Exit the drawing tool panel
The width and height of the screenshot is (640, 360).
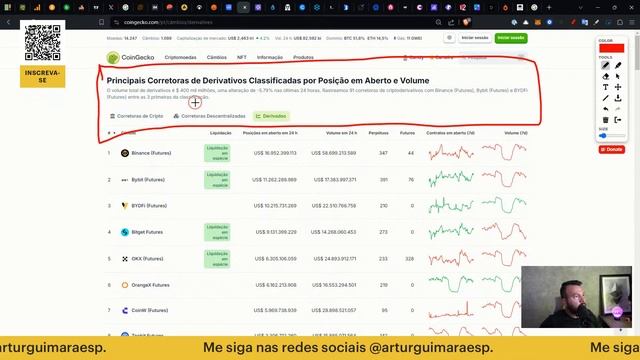(618, 120)
